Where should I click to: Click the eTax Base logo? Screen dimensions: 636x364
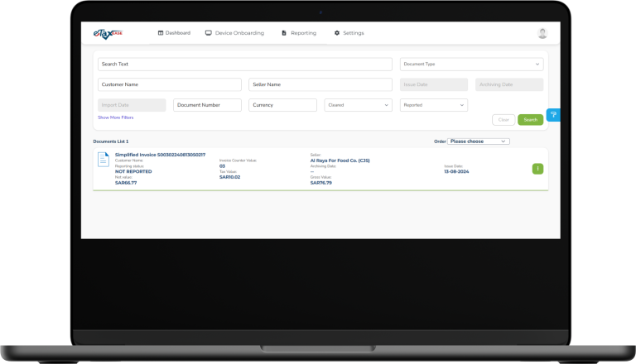[x=108, y=34]
